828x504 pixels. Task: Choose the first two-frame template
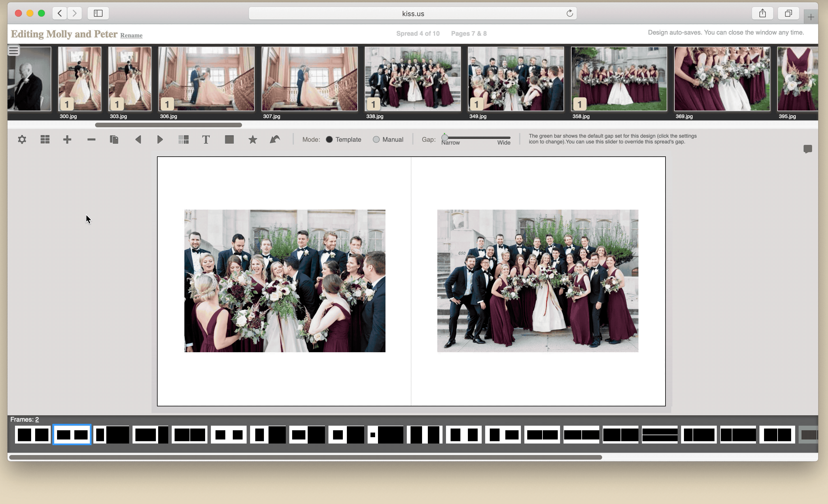tap(33, 435)
